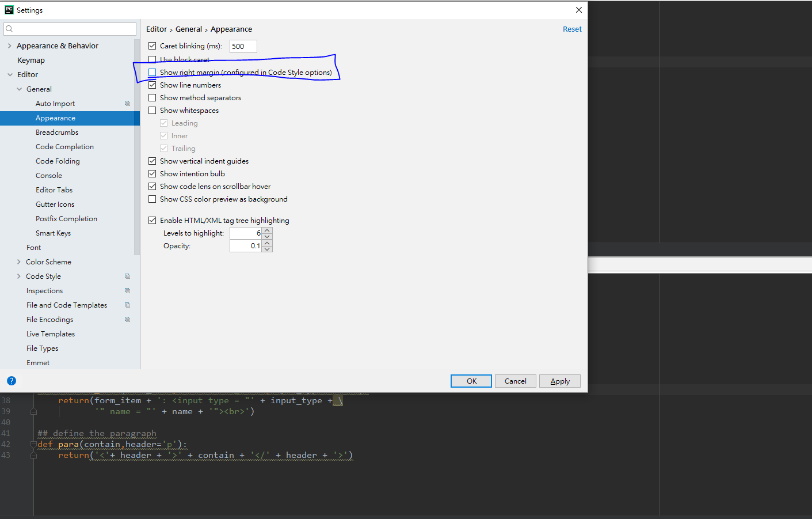This screenshot has height=519, width=812.
Task: Click the PyCharm logo in title bar
Action: pyautogui.click(x=9, y=10)
